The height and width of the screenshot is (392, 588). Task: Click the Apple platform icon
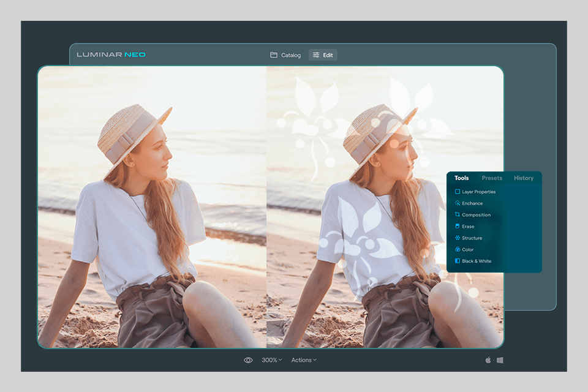pos(488,360)
